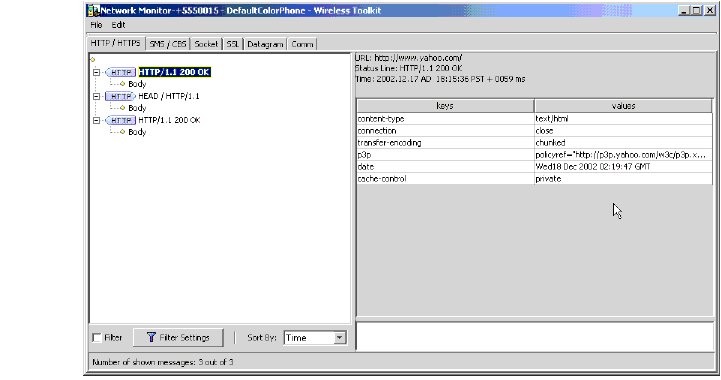Select the private value cell
Screen dimensions: 721x380
point(623,178)
